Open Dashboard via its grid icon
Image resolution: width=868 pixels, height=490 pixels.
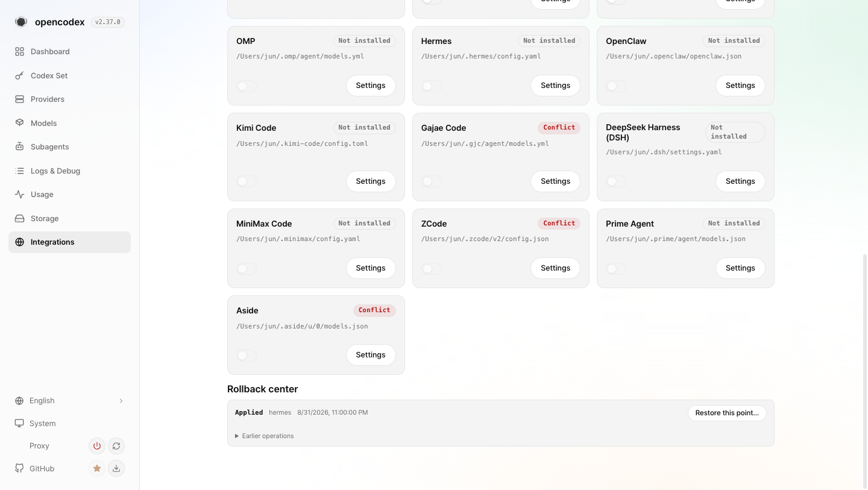point(19,52)
